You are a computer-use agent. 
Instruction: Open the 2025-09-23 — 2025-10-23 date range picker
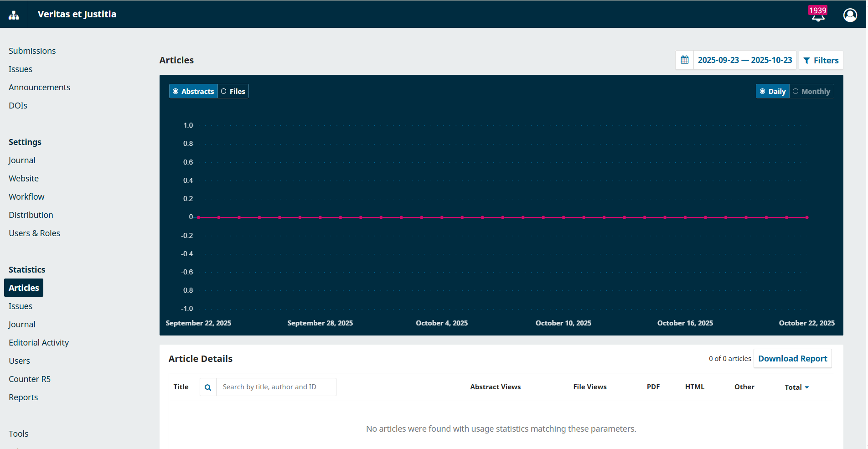click(x=744, y=60)
